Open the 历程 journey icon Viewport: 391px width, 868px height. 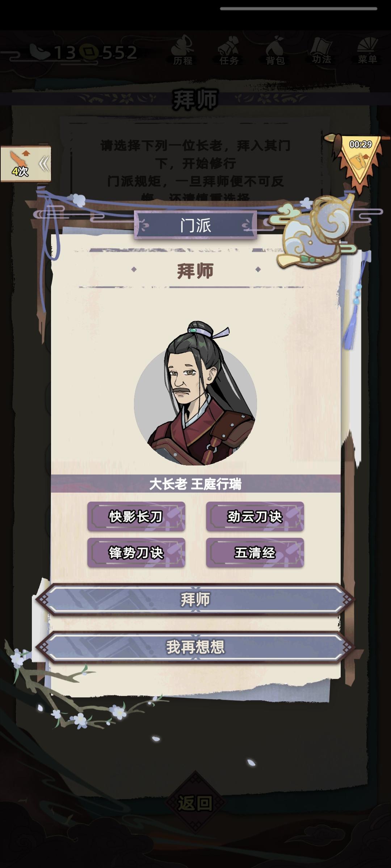[x=182, y=50]
